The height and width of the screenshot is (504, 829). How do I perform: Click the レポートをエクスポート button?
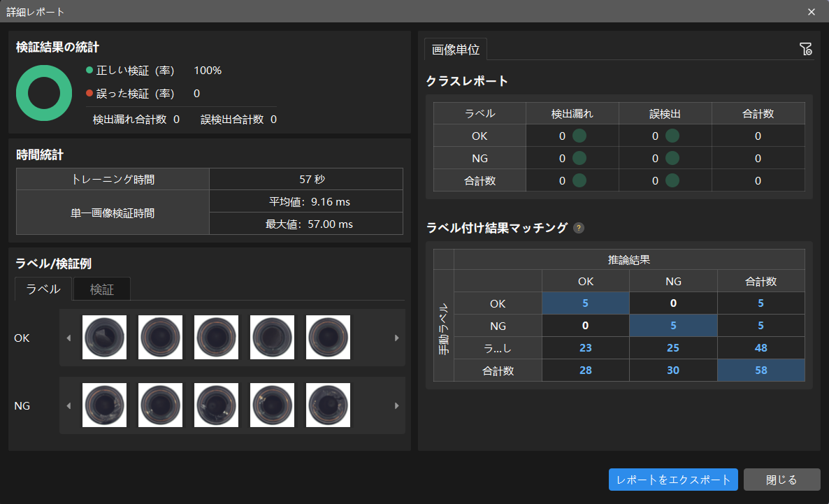click(x=673, y=480)
